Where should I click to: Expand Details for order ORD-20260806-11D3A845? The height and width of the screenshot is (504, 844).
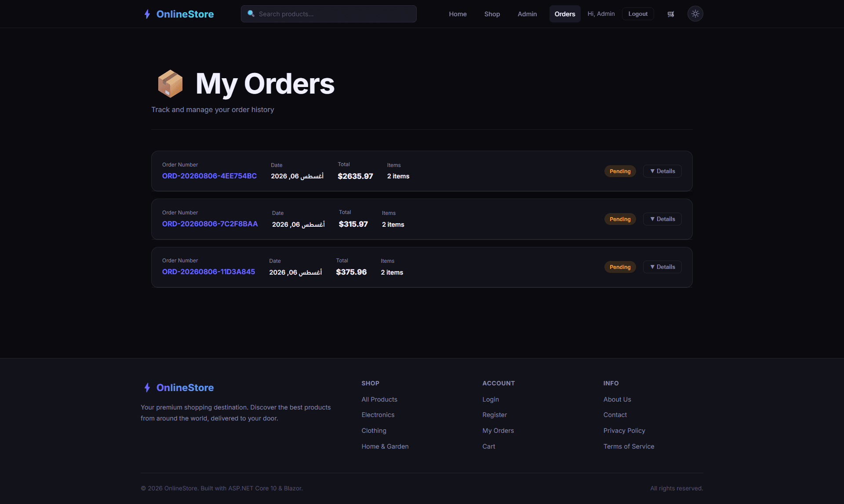pyautogui.click(x=662, y=267)
